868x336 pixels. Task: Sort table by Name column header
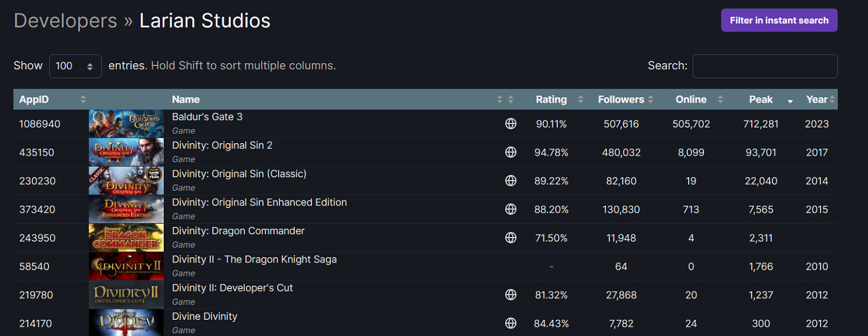[x=186, y=100]
